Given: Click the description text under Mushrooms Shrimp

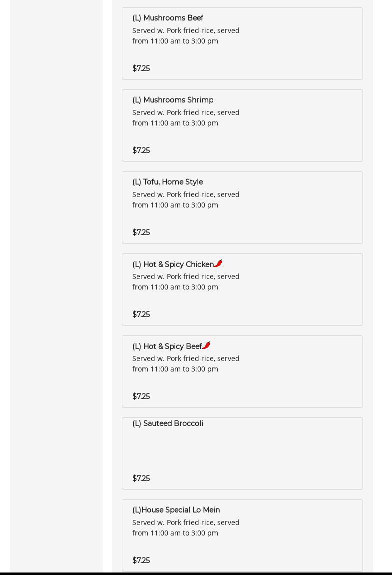Looking at the screenshot, I should click(x=186, y=117).
